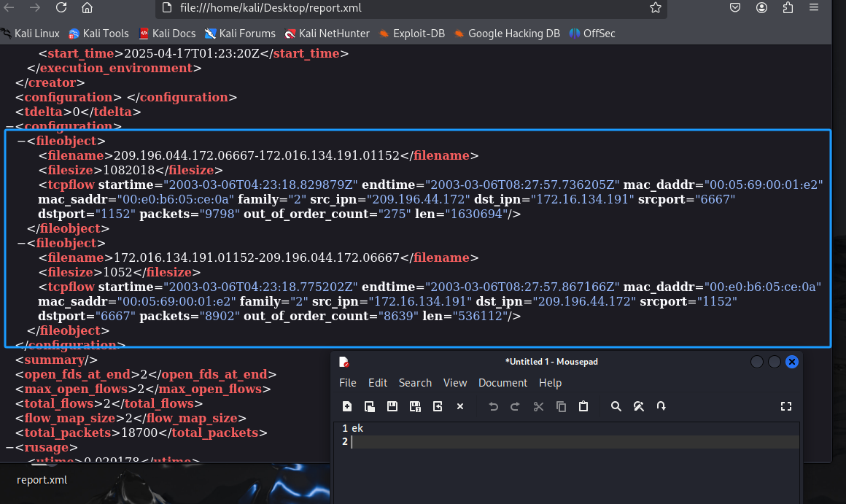Image resolution: width=846 pixels, height=504 pixels.
Task: Open the Kali Docs bookmark
Action: [167, 34]
